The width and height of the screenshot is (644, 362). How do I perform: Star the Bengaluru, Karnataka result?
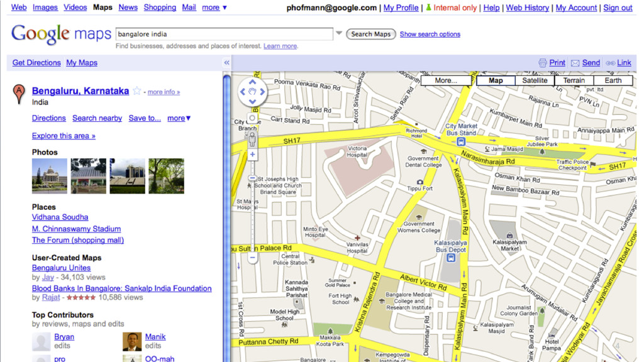click(x=136, y=91)
